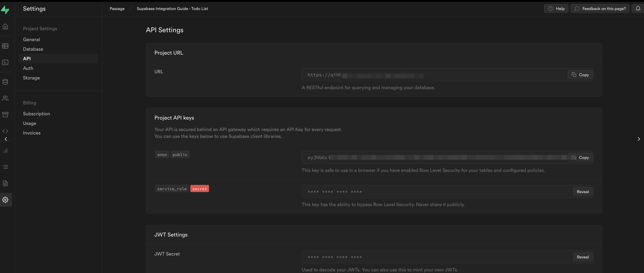Copy the anon public API key

point(580,158)
